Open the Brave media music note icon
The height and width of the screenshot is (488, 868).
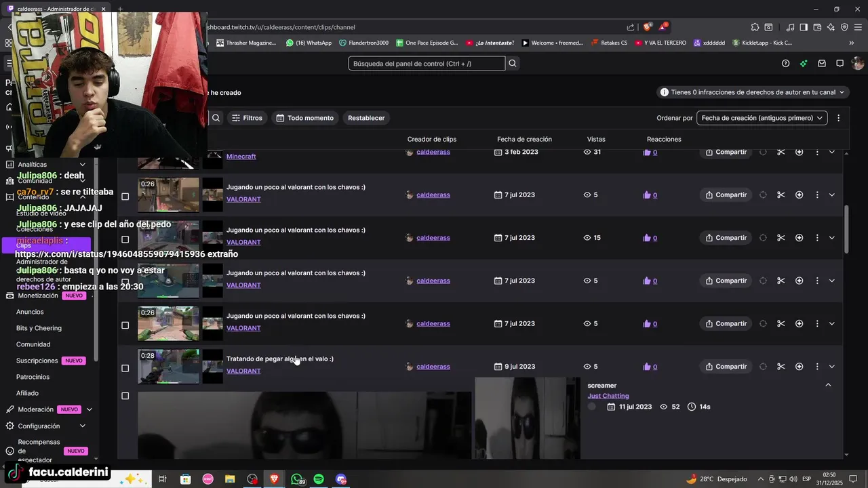pyautogui.click(x=790, y=27)
